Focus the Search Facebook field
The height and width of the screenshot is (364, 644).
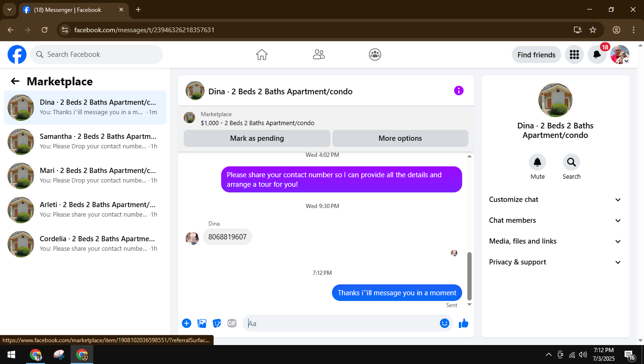(97, 55)
